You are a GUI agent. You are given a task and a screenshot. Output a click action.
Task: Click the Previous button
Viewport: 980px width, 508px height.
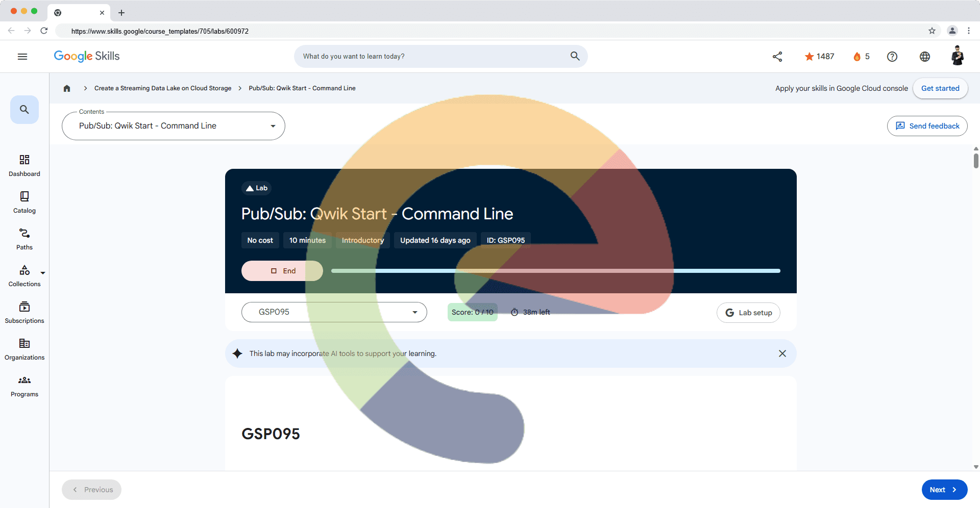92,490
